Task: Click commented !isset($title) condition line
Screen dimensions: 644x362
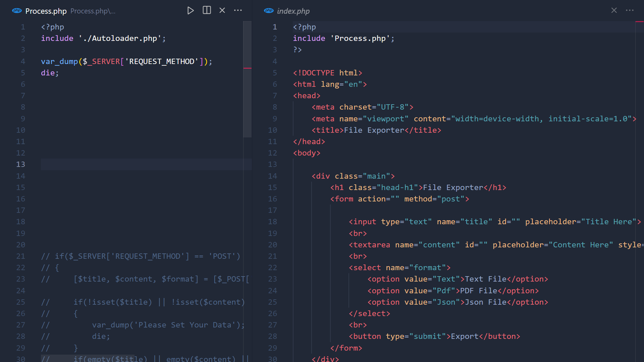Action: (143, 302)
